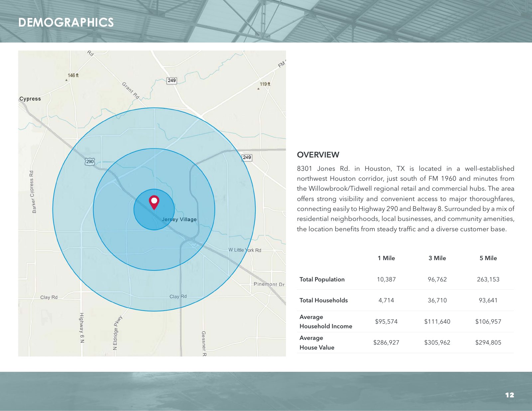Select the DEMOGRAPHICS page heading
This screenshot has width=532, height=411.
coord(66,22)
